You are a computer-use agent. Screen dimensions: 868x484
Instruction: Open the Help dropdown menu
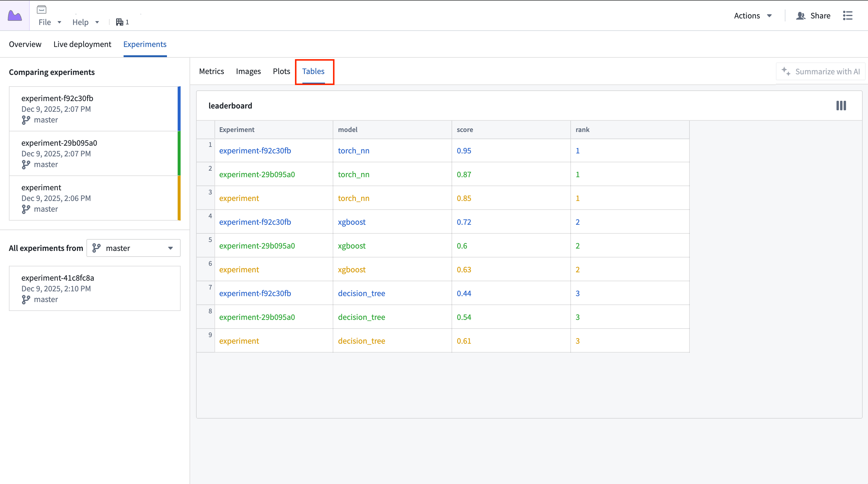pyautogui.click(x=86, y=22)
